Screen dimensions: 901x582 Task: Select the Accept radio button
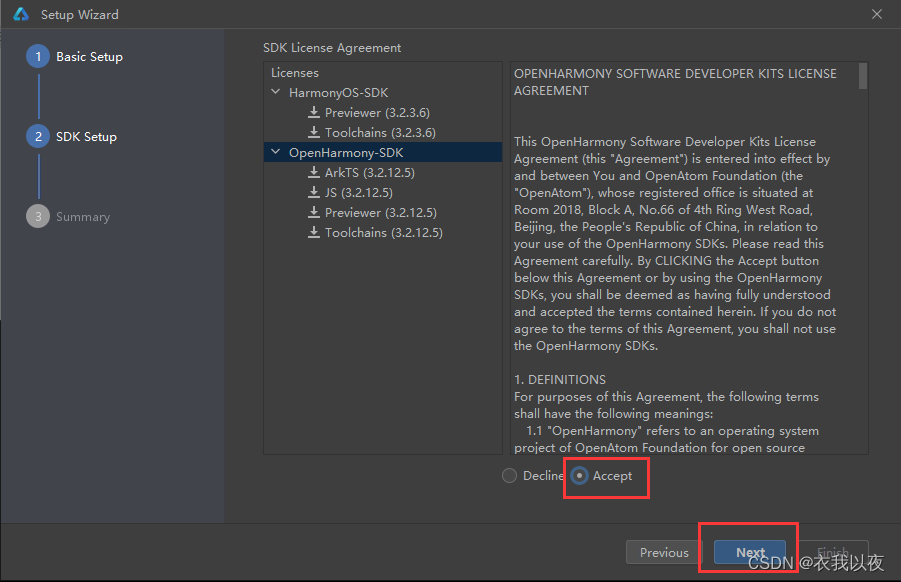[579, 476]
